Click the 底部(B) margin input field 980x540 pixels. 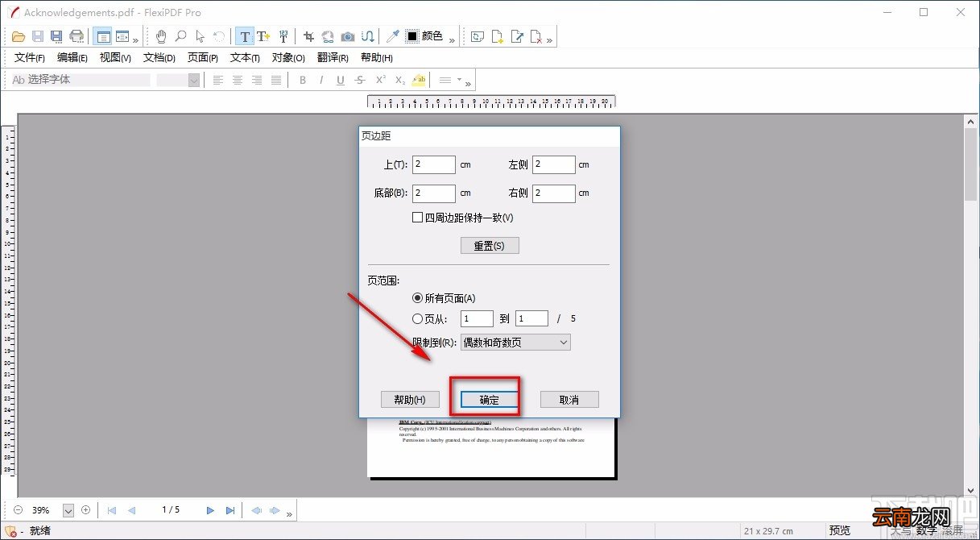(x=433, y=193)
